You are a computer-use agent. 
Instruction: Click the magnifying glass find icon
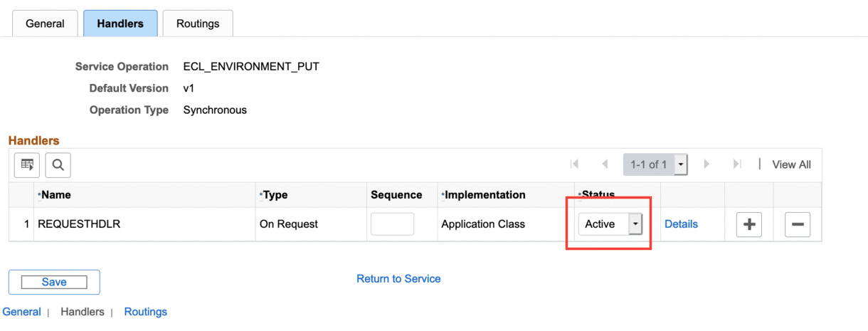click(58, 165)
